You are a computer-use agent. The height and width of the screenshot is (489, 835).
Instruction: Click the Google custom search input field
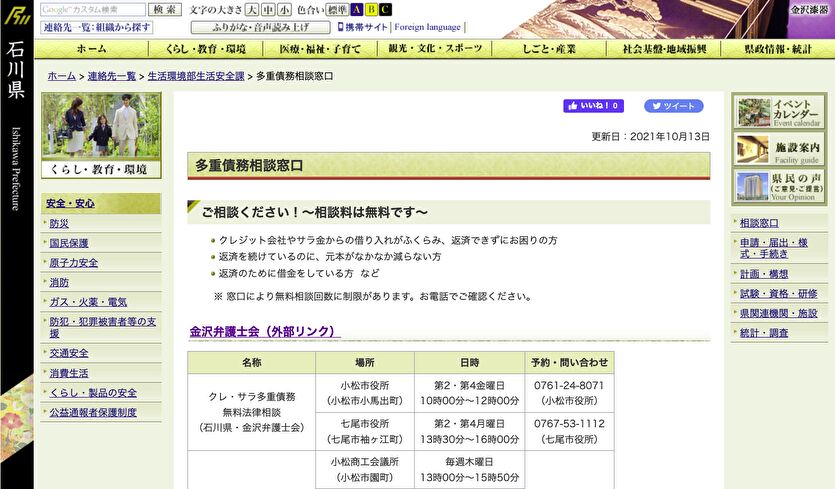point(93,9)
